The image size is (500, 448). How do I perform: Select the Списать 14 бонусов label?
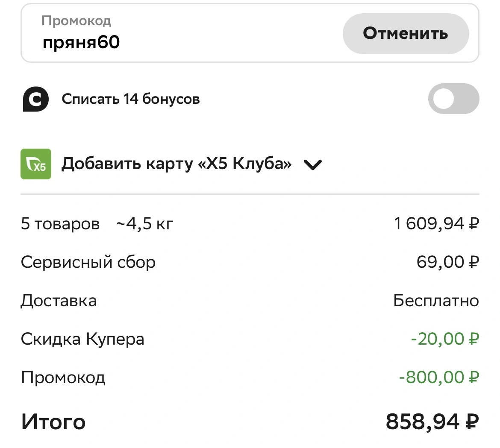[131, 99]
